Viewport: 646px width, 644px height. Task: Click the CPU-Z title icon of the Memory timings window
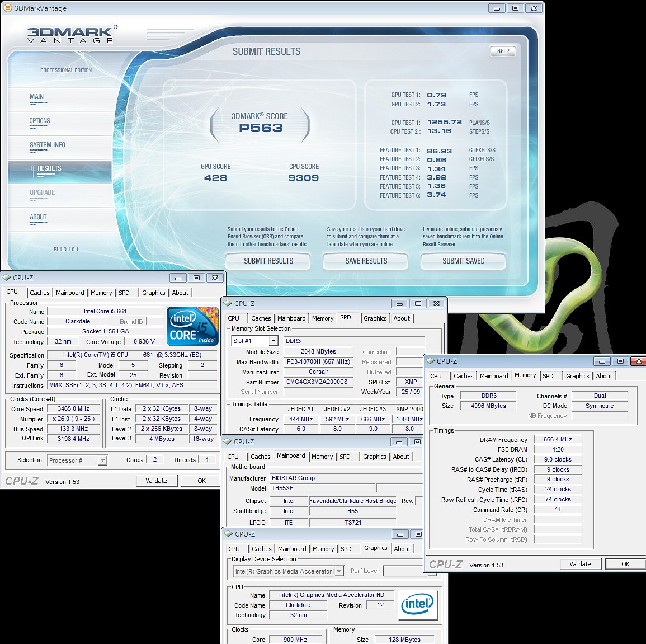(x=430, y=361)
